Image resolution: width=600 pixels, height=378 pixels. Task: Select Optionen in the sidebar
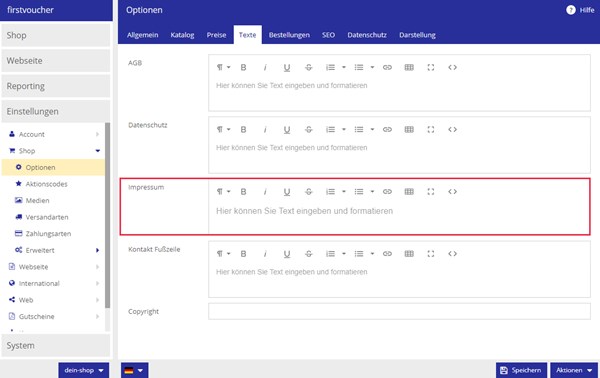pos(54,168)
